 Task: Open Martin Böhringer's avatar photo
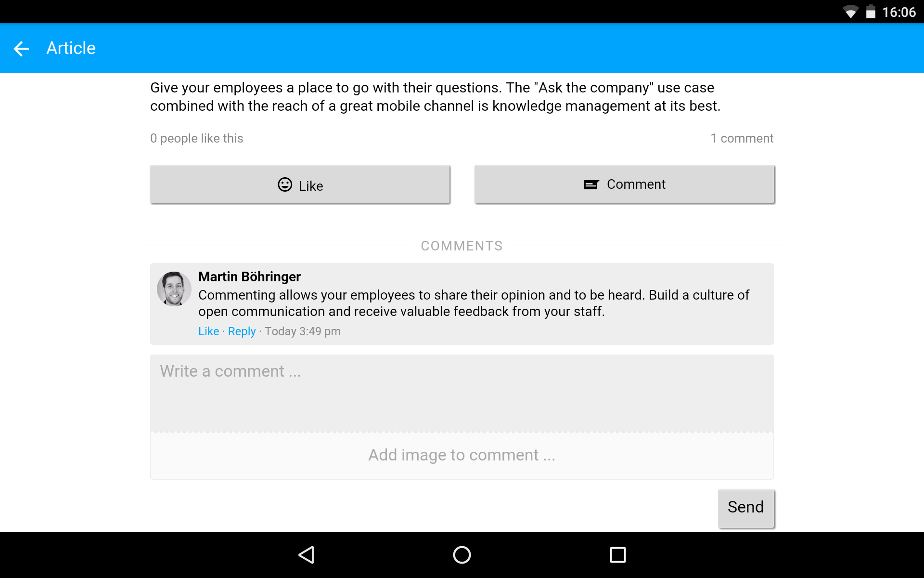pos(174,289)
